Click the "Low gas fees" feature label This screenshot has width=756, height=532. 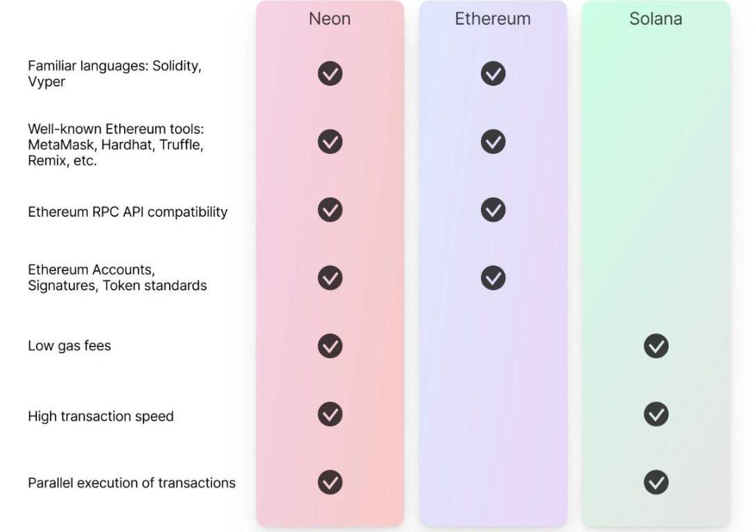(69, 346)
